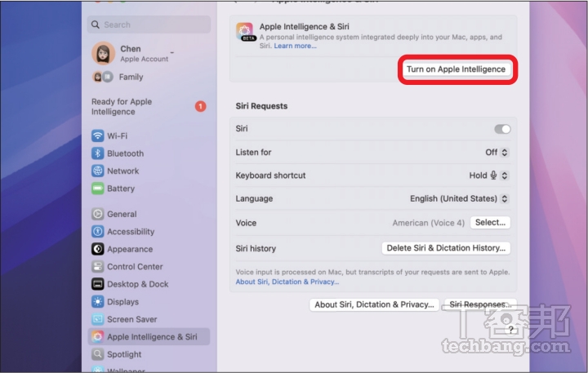
Task: Click the Apple Intelligence & Siri sidebar icon
Action: (x=97, y=336)
